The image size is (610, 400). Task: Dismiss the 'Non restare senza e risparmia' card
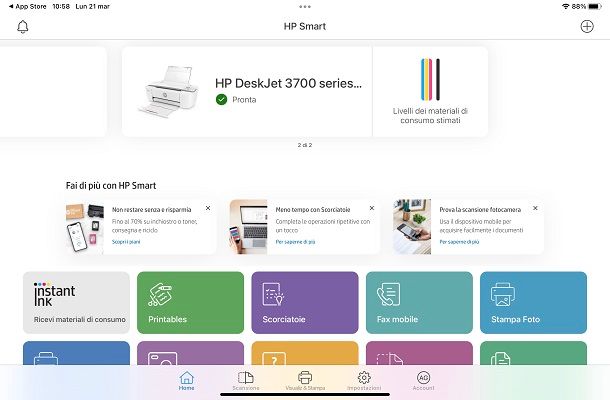click(x=208, y=208)
